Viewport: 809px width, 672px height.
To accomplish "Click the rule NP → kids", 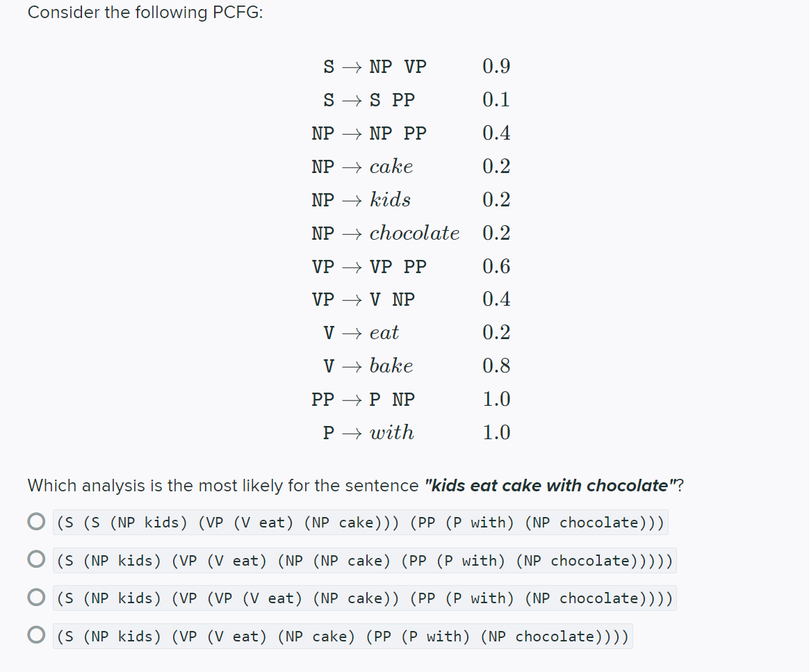I will pyautogui.click(x=360, y=199).
